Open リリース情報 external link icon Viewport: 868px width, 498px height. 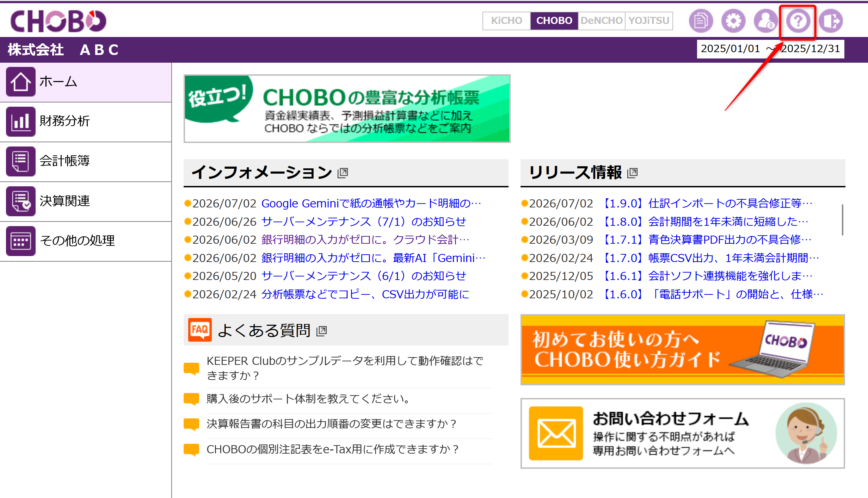632,173
